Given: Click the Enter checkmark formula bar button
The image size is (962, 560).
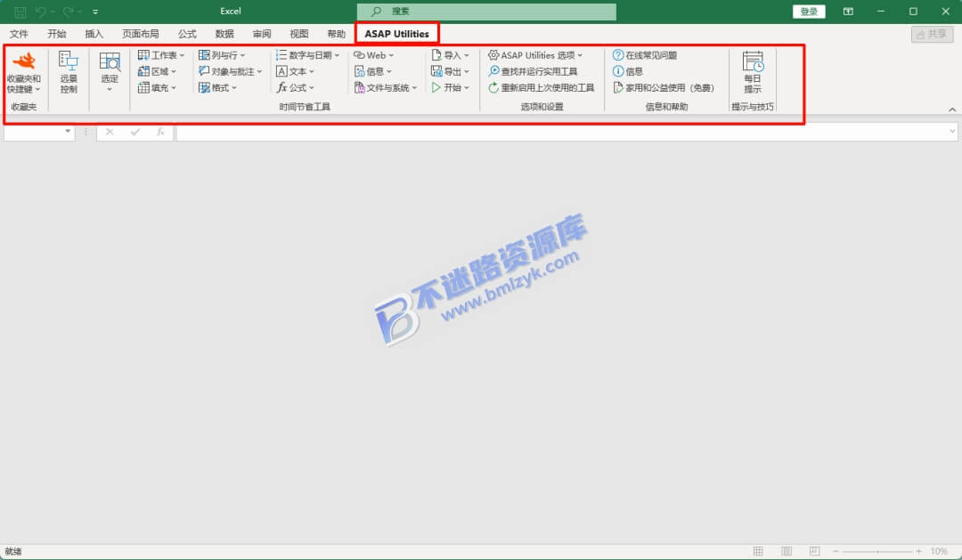Looking at the screenshot, I should click(x=135, y=132).
